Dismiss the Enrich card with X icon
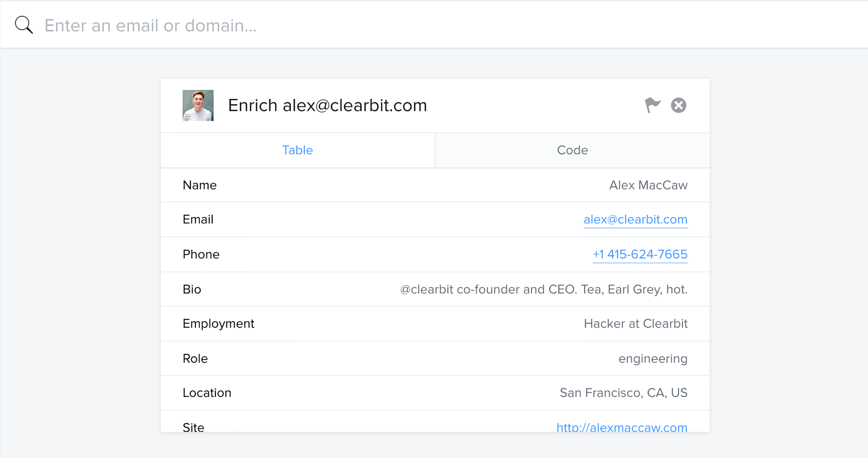 [x=678, y=105]
